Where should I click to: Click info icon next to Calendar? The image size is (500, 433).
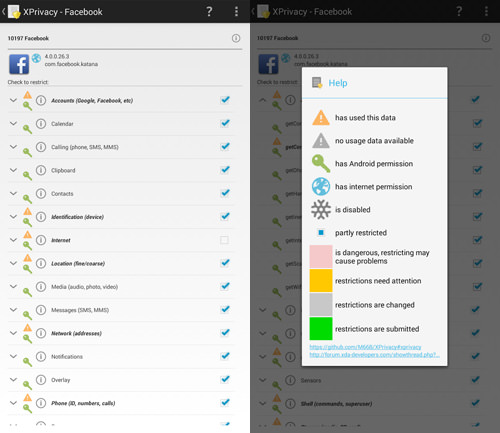pos(41,124)
